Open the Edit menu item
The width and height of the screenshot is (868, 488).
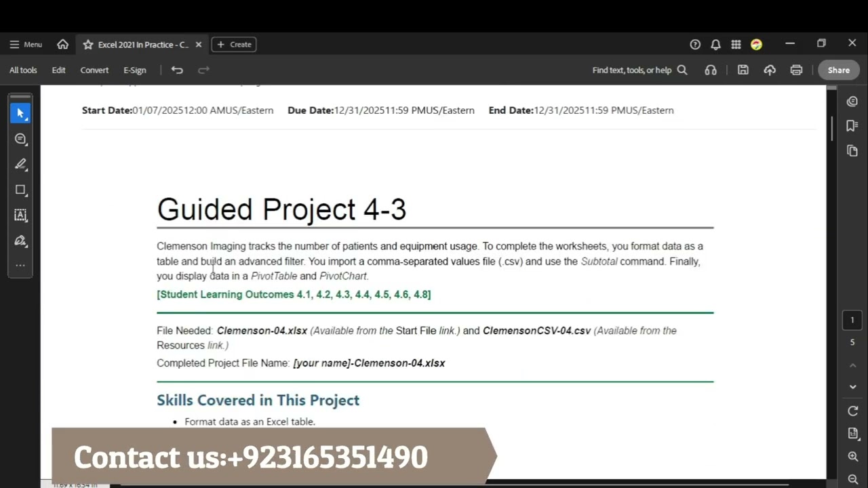point(59,70)
